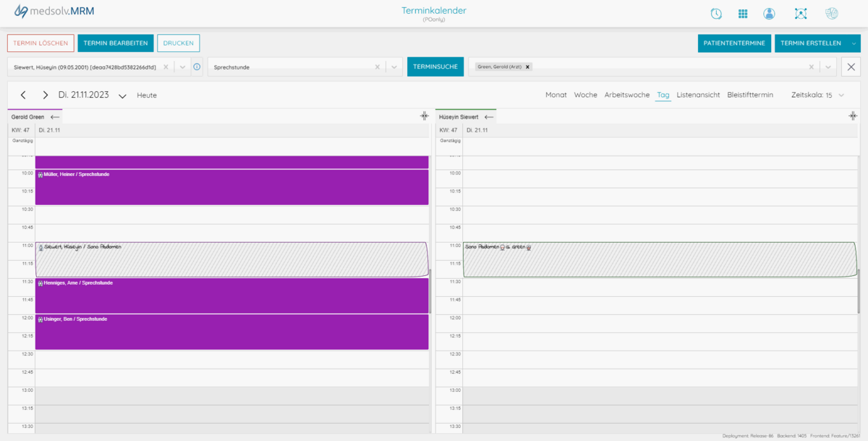Click the arrow next to Hüseyin Siewert

tap(489, 117)
